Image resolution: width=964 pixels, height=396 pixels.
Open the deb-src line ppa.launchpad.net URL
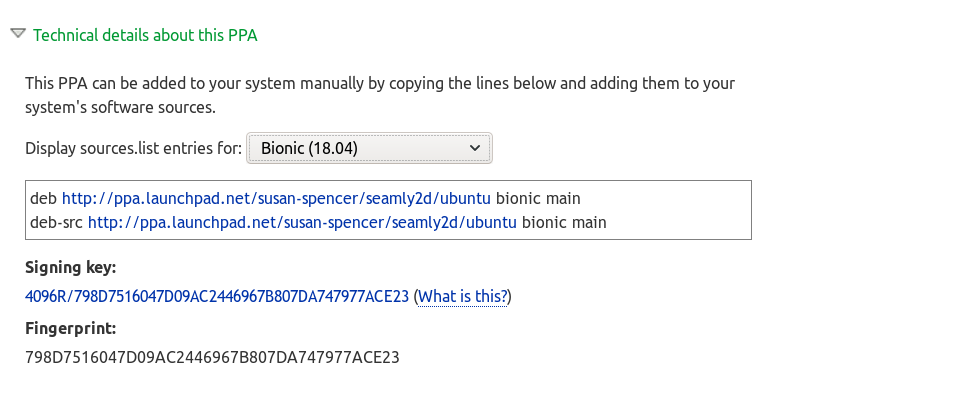302,222
